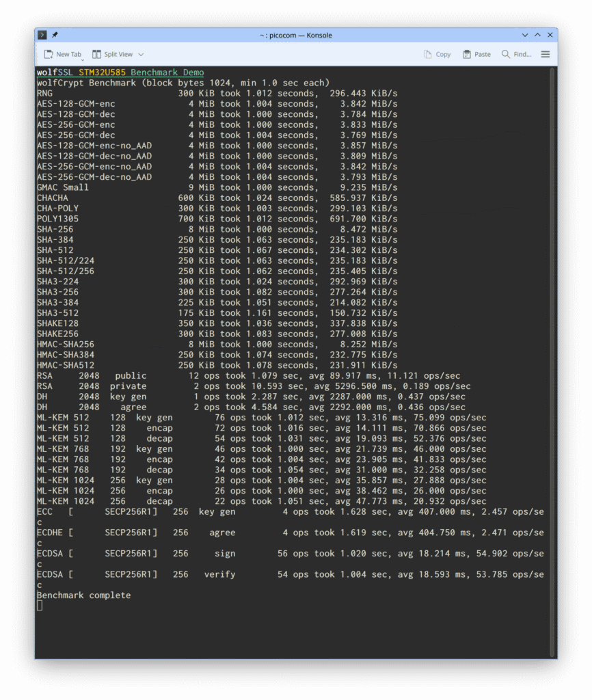This screenshot has height=700, width=592.
Task: Click the 'Benchmark complete' text line
Action: click(x=83, y=595)
